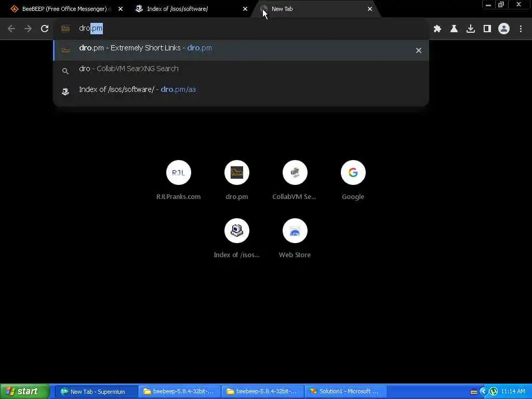Remove the dro.pm suggestion with its X
Viewport: 532px width, 399px height.
pos(419,50)
